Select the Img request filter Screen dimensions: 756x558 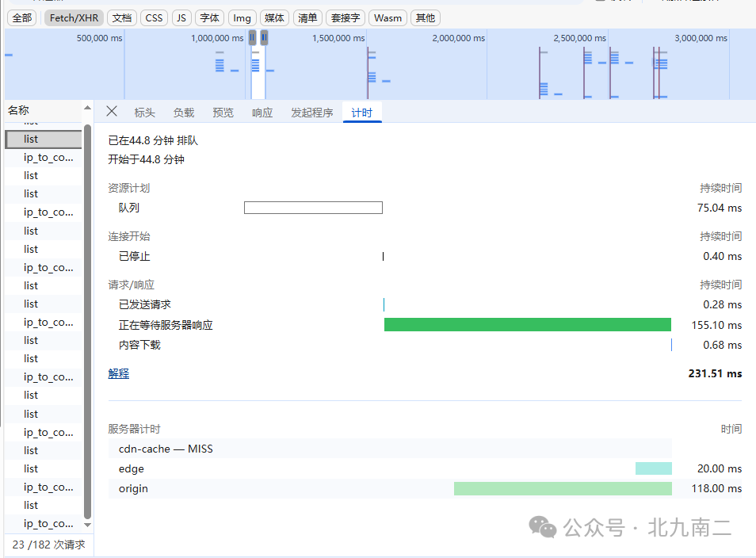(x=242, y=17)
